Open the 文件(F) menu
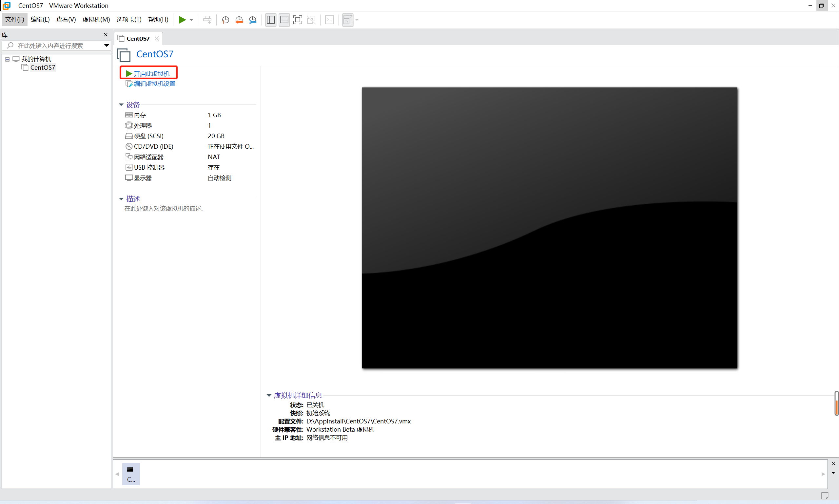This screenshot has height=504, width=839. point(15,19)
